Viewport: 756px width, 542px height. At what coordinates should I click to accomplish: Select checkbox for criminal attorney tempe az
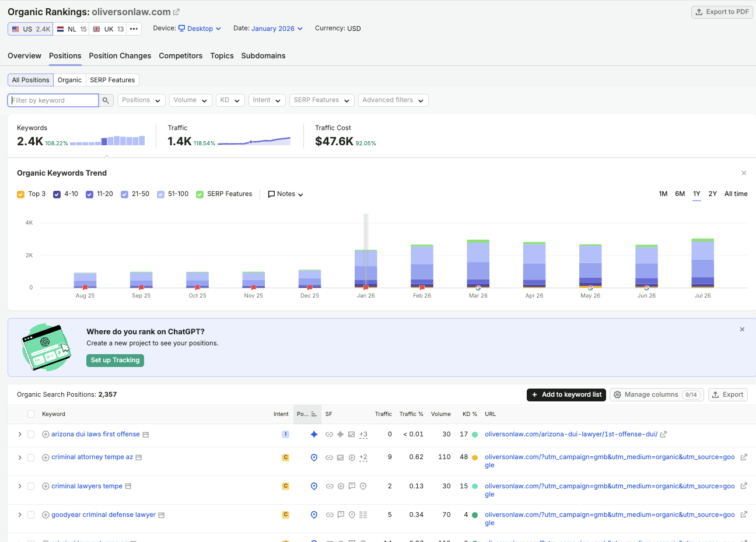[x=31, y=457]
